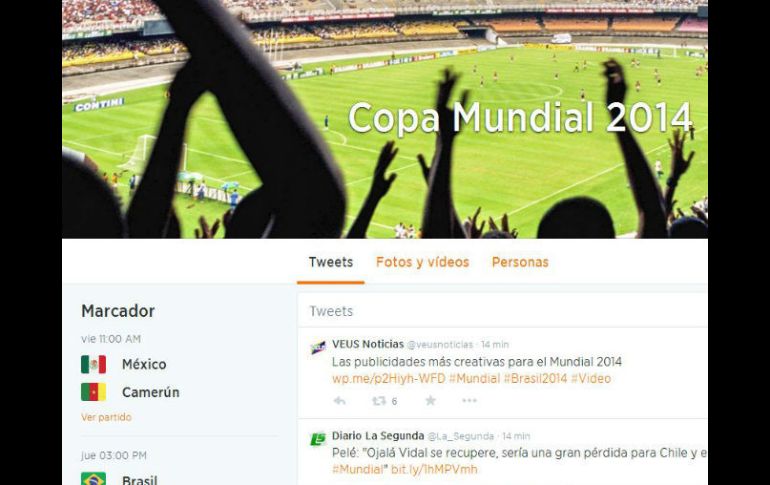Open the wp.me/p2Hiyh-WFD link
This screenshot has width=770, height=485.
click(x=388, y=378)
